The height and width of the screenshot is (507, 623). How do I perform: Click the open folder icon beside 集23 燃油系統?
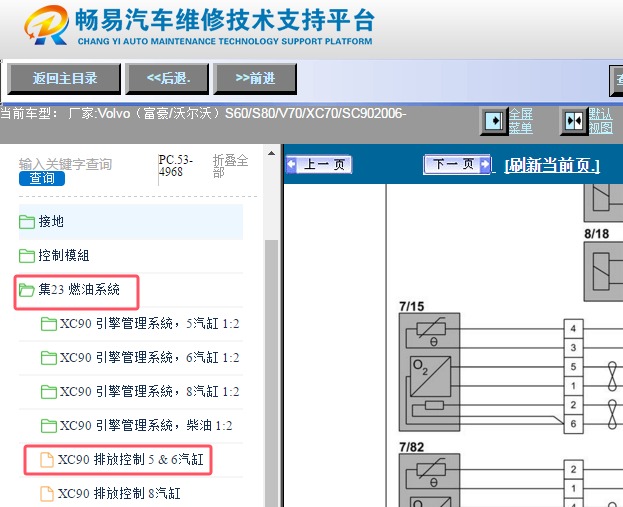pyautogui.click(x=27, y=290)
